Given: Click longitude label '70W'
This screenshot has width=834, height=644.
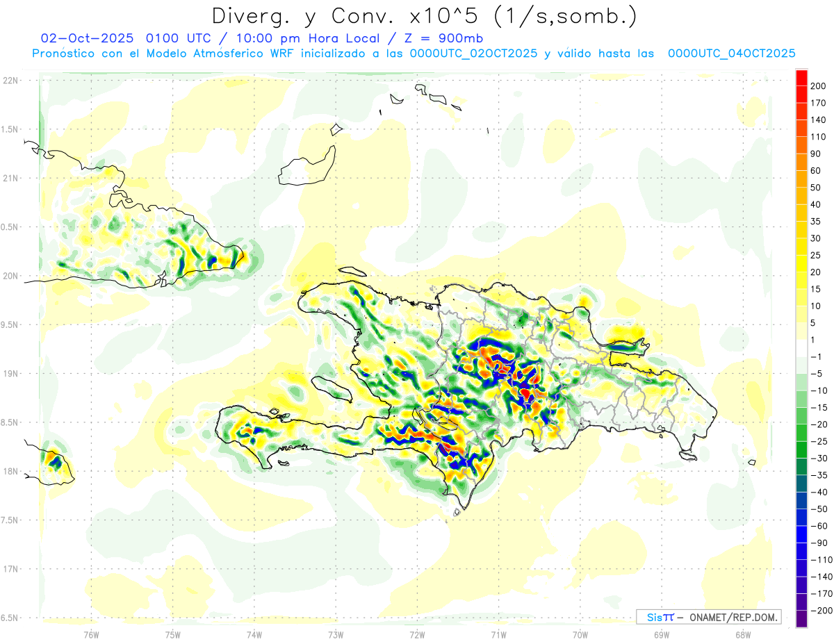Looking at the screenshot, I should pyautogui.click(x=580, y=634).
